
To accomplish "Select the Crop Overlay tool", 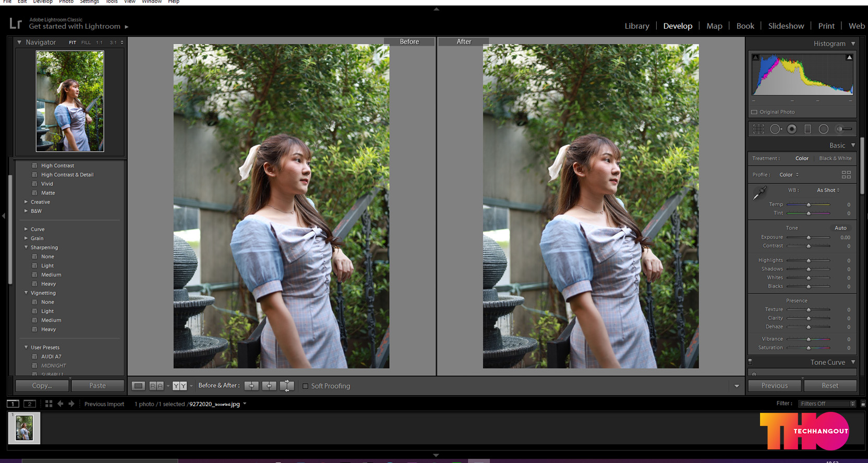I will point(758,129).
